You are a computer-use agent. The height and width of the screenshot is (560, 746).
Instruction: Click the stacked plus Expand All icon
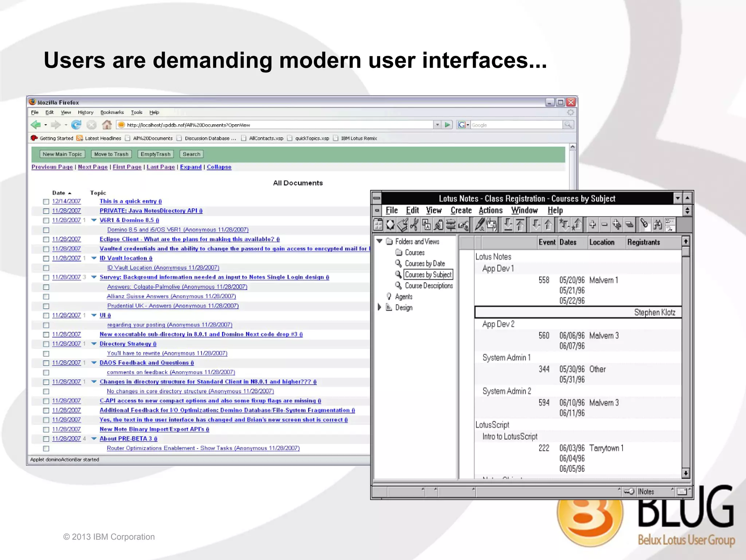click(x=617, y=225)
